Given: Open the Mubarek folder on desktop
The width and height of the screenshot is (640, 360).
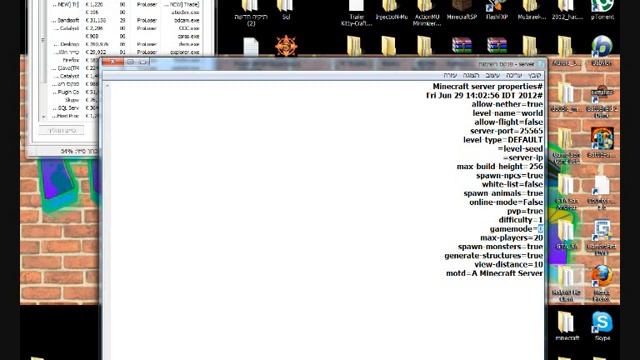Looking at the screenshot, I should pyautogui.click(x=531, y=10).
